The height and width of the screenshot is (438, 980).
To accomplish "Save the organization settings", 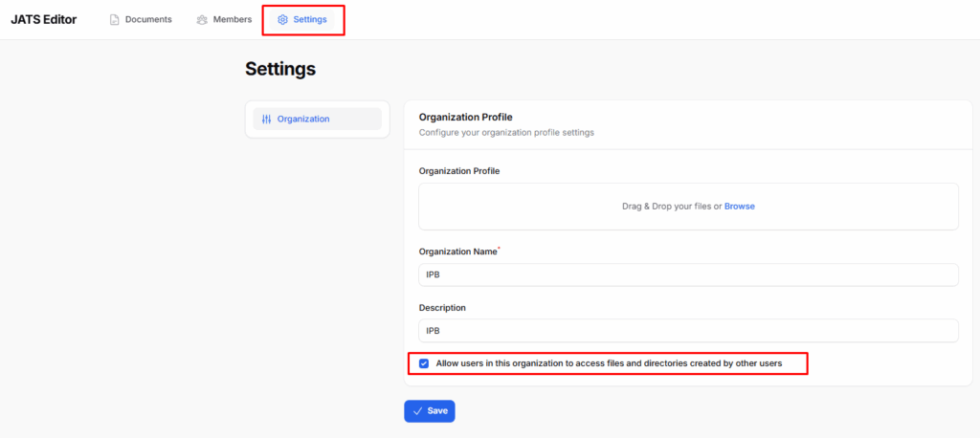I will coord(430,411).
